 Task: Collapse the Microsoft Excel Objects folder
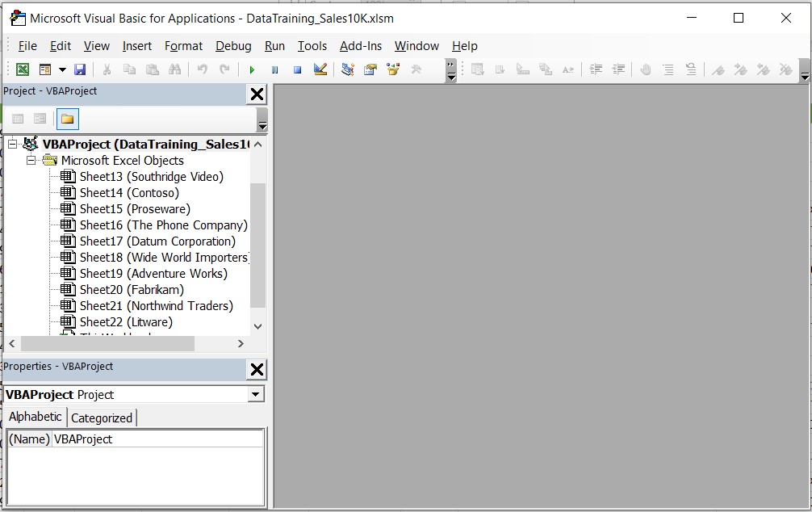[31, 160]
